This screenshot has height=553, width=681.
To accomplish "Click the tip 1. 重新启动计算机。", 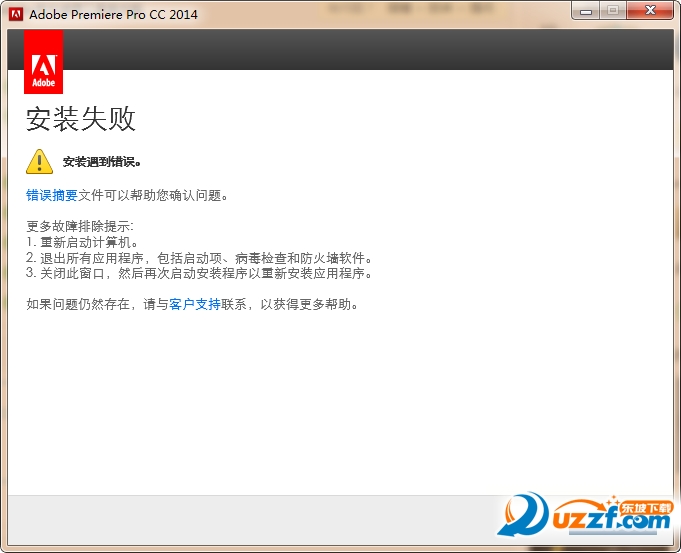I will tap(82, 242).
